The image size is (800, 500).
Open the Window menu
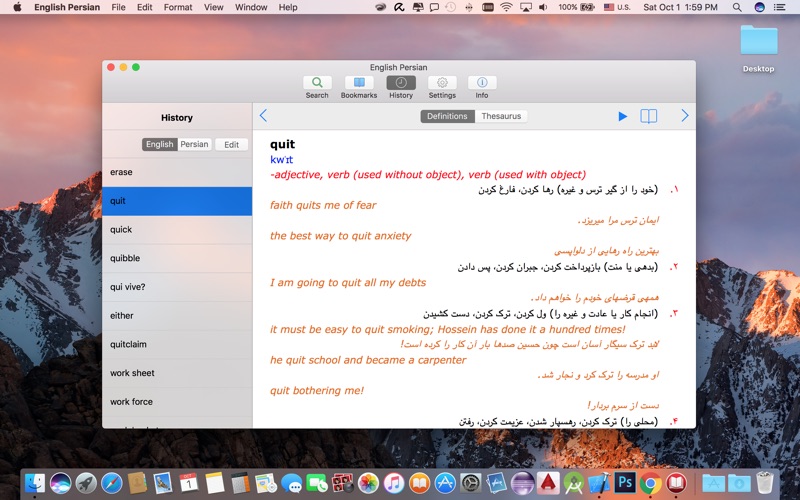pyautogui.click(x=251, y=7)
